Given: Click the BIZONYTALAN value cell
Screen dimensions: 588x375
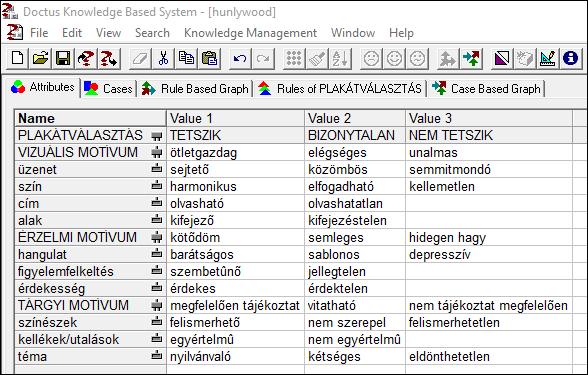Looking at the screenshot, I should 355,135.
